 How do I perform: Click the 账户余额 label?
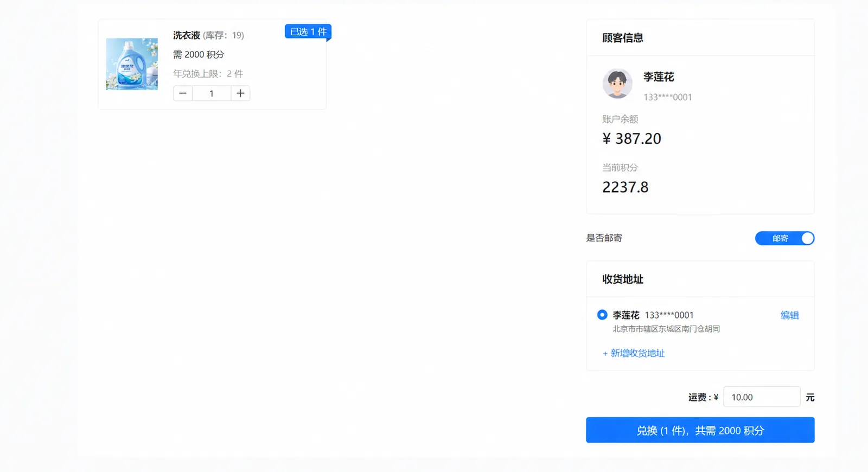pyautogui.click(x=620, y=119)
